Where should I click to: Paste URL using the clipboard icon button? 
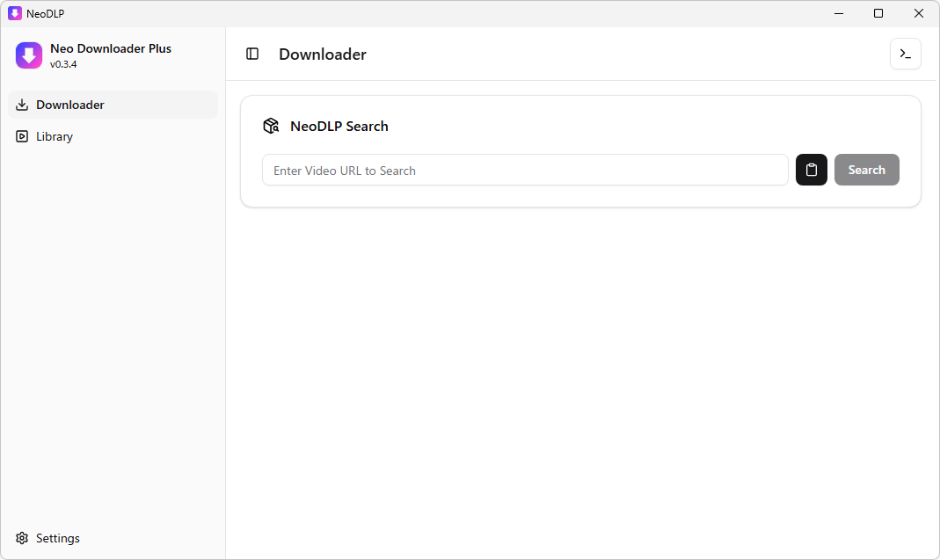click(811, 170)
